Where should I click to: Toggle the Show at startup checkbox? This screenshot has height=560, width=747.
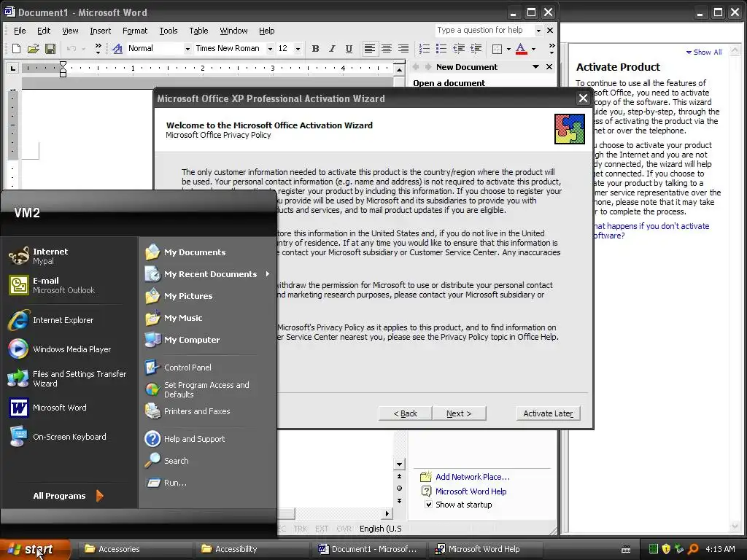[x=429, y=505]
